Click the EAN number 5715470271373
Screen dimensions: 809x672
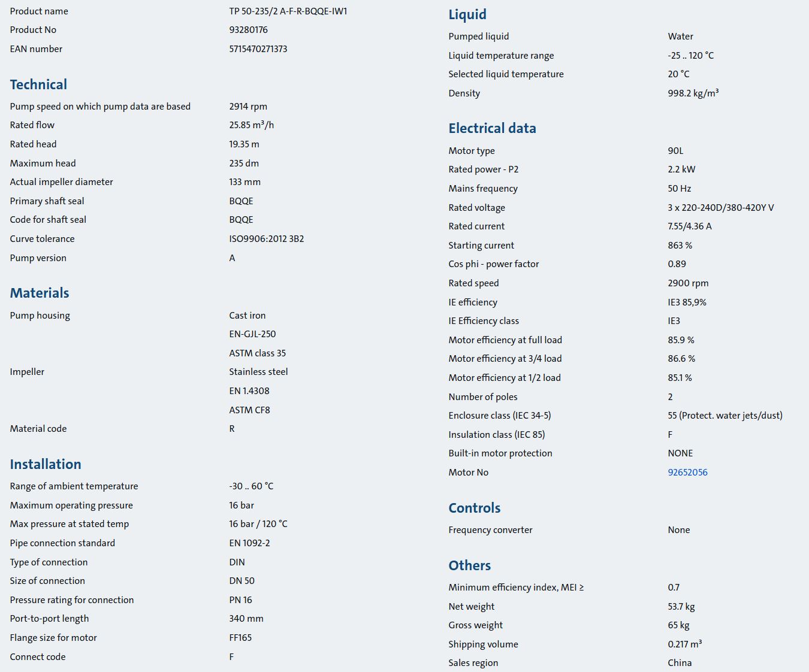point(258,49)
